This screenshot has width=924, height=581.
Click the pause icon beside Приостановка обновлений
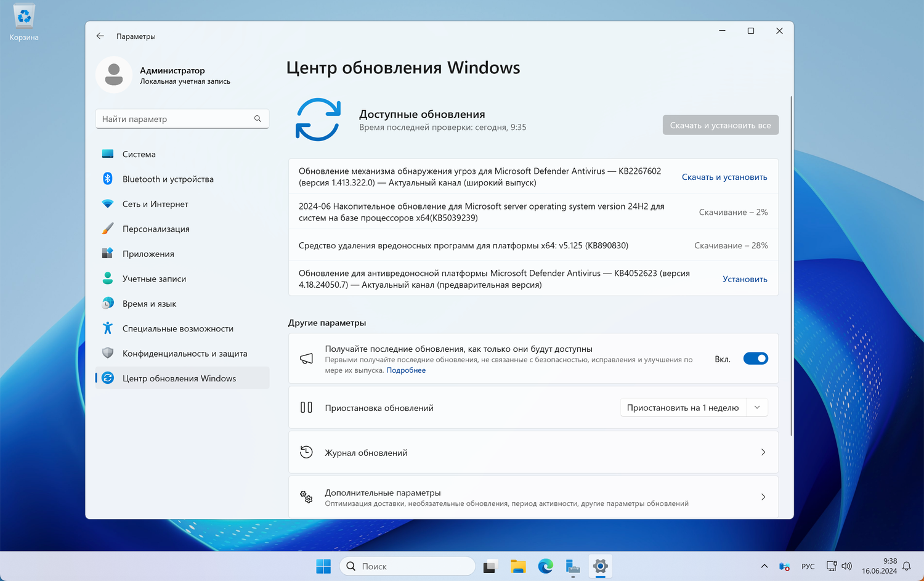point(306,407)
